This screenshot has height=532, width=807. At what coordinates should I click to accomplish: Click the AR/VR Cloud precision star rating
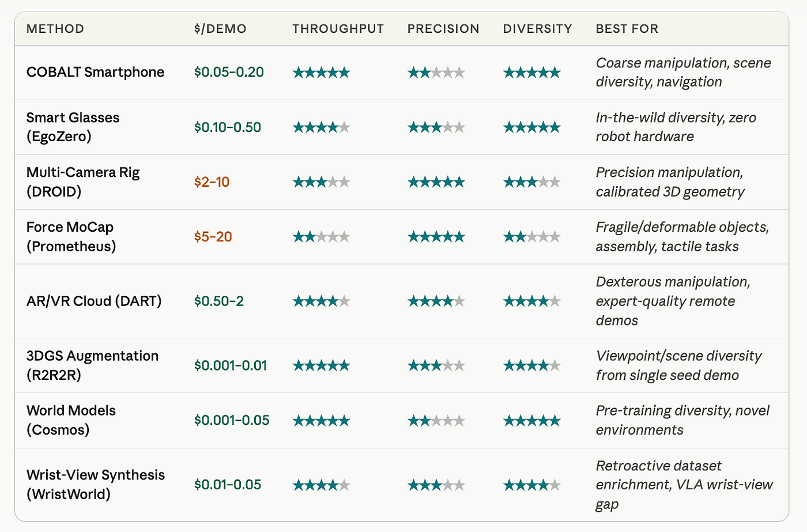coord(436,301)
